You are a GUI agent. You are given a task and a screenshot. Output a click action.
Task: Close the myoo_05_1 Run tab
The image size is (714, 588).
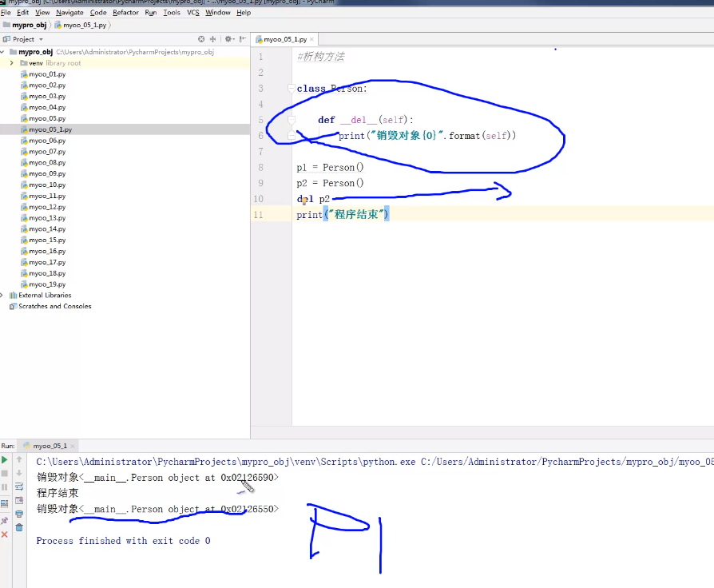(x=73, y=446)
